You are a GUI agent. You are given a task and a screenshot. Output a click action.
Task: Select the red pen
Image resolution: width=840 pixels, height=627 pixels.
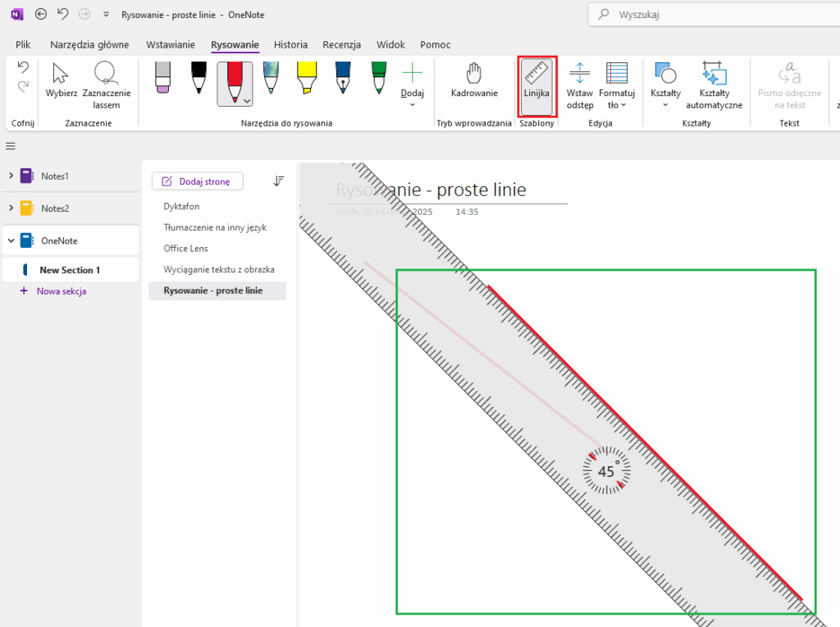[234, 80]
